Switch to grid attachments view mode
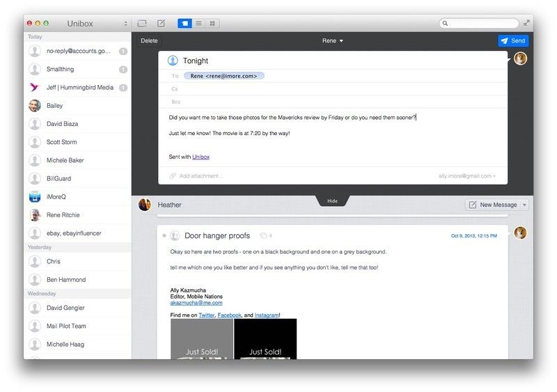Viewport: 557px width, 392px height. click(x=212, y=23)
